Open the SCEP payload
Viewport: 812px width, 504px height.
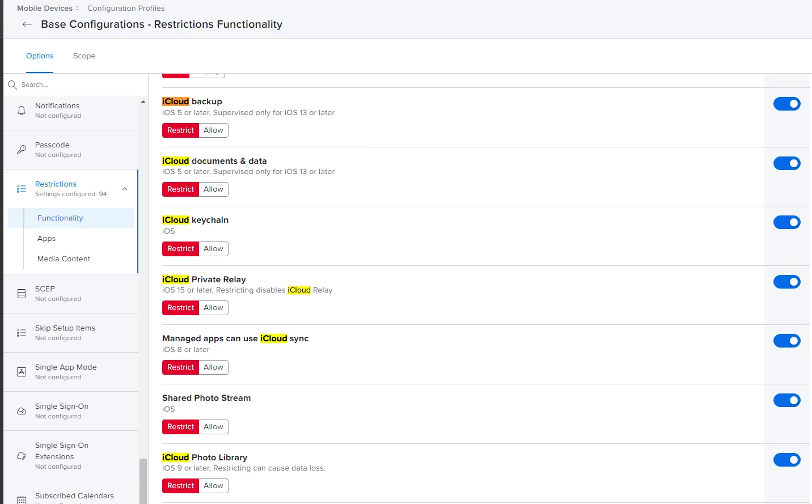coord(71,294)
